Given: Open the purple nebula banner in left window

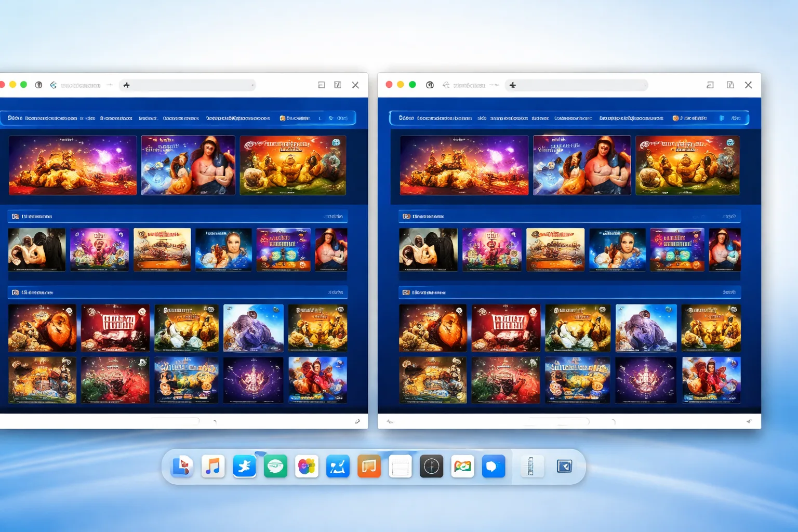Looking at the screenshot, I should point(73,165).
